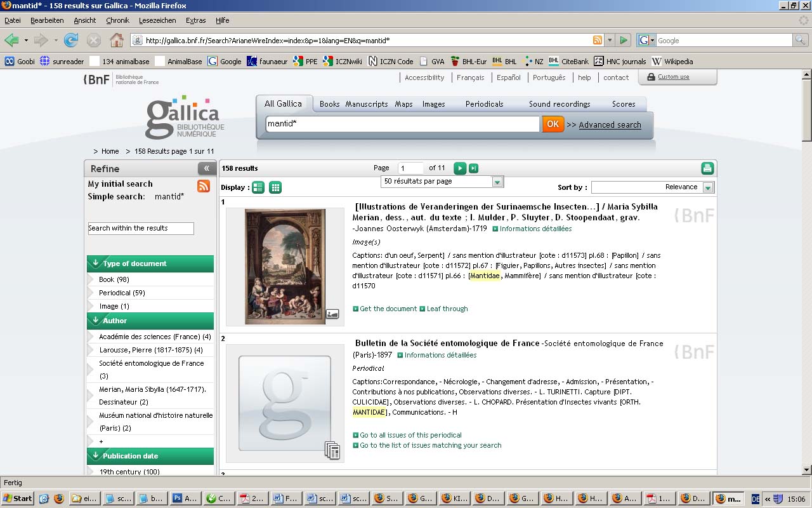The image size is (812, 508).
Task: Switch to grid mosaic display icon
Action: click(x=275, y=187)
